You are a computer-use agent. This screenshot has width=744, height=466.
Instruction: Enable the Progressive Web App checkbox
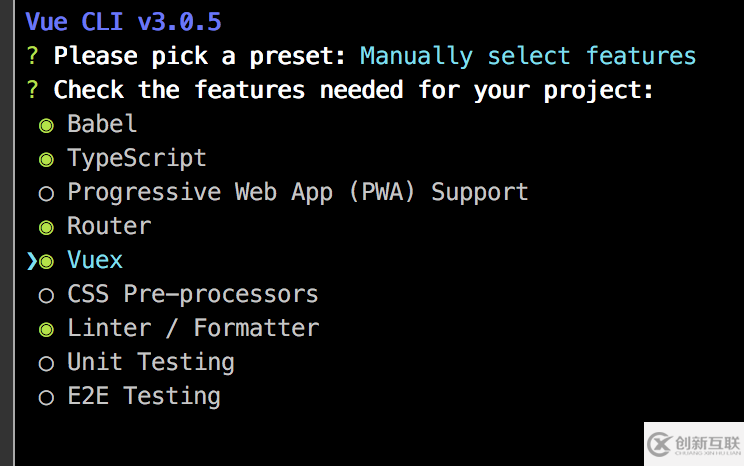46,193
